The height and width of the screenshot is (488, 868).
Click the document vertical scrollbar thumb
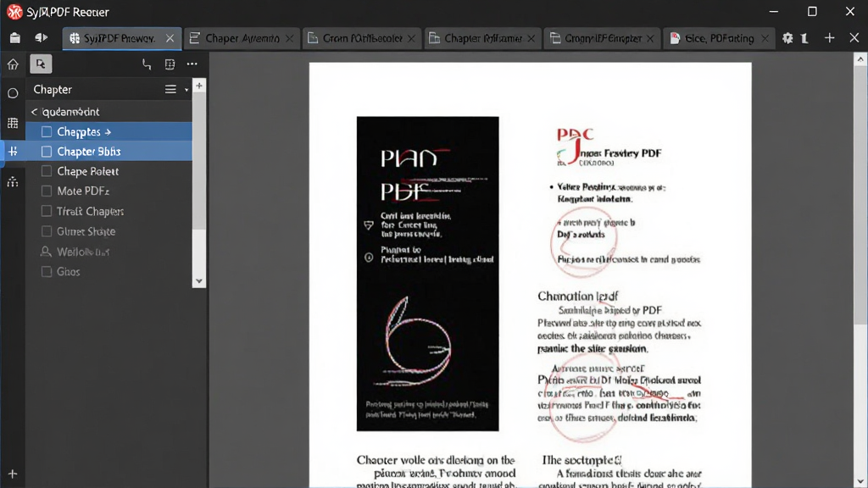[860, 194]
